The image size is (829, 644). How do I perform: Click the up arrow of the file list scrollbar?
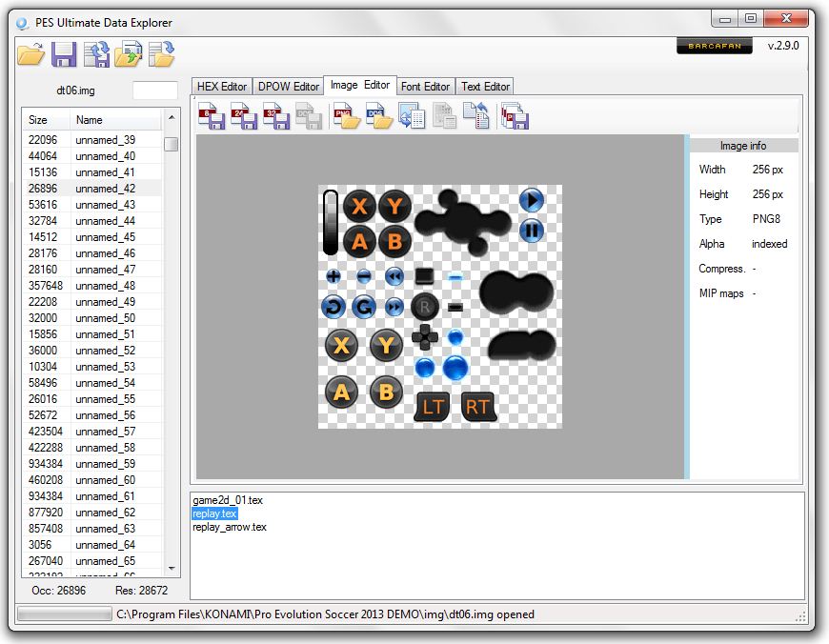(172, 117)
